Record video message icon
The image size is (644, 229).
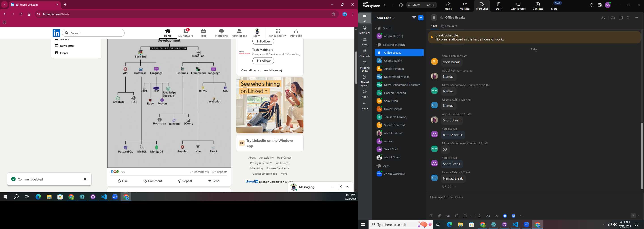tap(488, 216)
